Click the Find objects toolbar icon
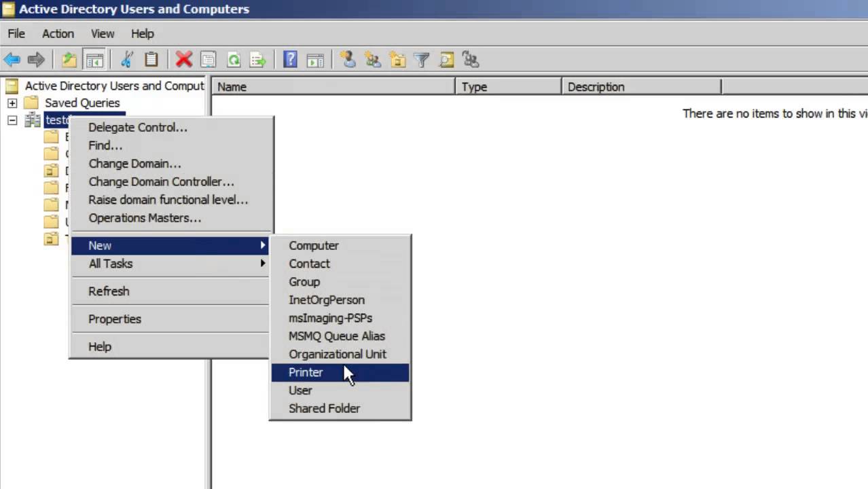 [x=446, y=60]
